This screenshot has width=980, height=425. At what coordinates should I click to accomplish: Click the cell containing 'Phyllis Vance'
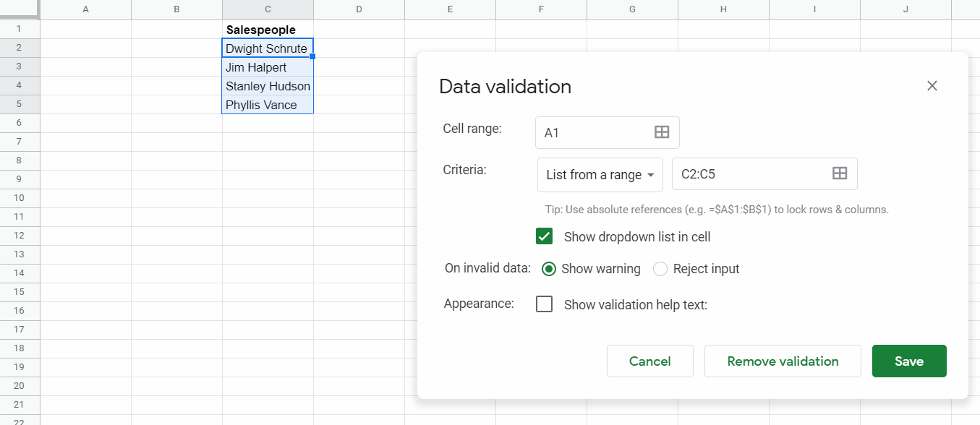(267, 104)
